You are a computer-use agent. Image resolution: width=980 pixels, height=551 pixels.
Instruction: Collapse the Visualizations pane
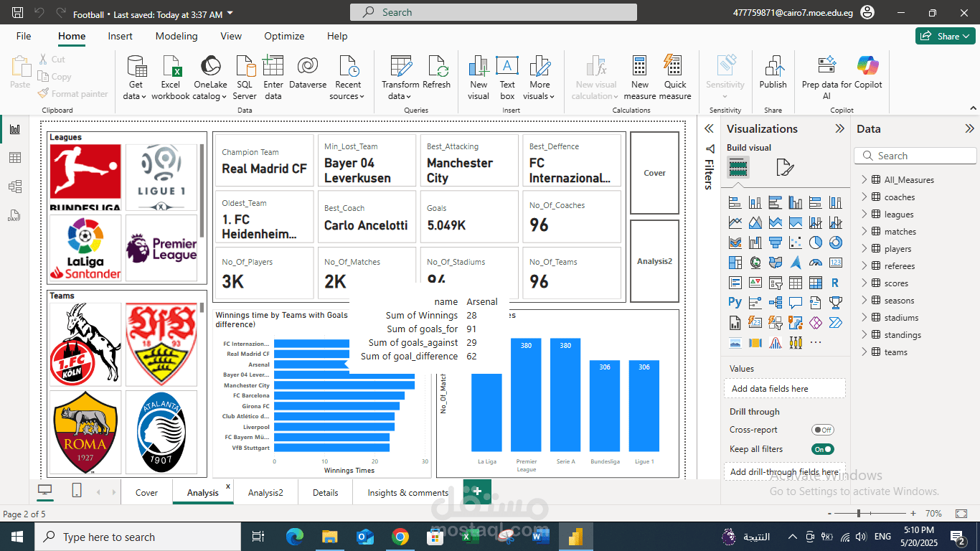pyautogui.click(x=839, y=128)
